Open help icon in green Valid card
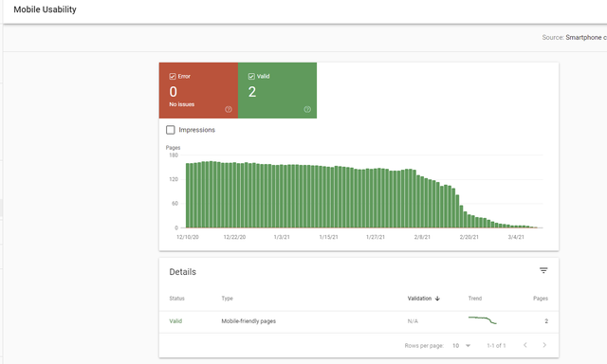 (307, 109)
